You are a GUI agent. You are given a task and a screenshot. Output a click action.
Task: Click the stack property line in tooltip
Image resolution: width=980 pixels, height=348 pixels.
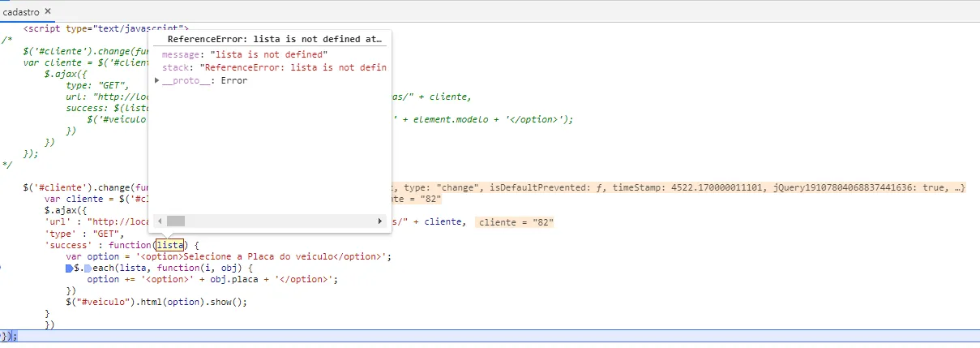[274, 68]
